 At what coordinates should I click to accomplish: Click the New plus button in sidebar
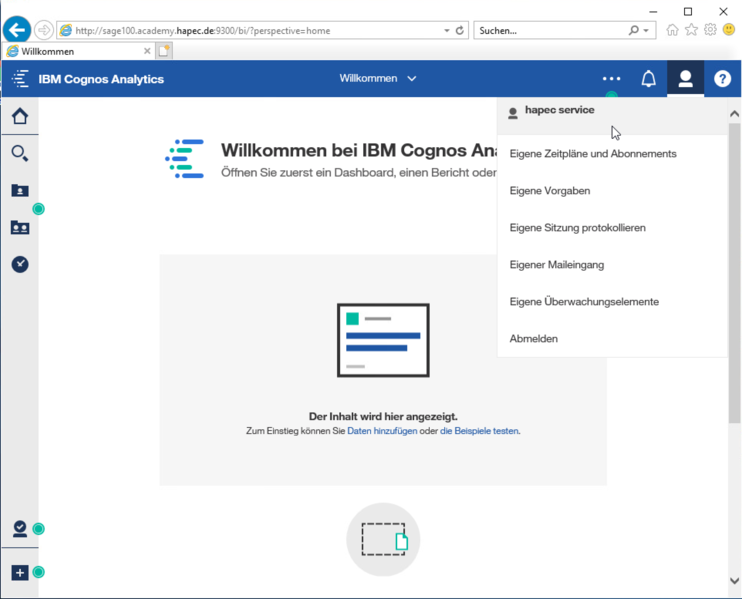20,573
